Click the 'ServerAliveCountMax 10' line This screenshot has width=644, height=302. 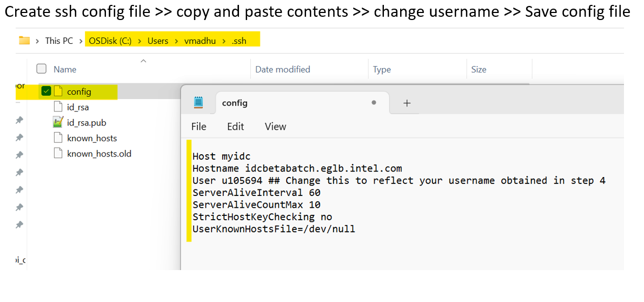[257, 205]
